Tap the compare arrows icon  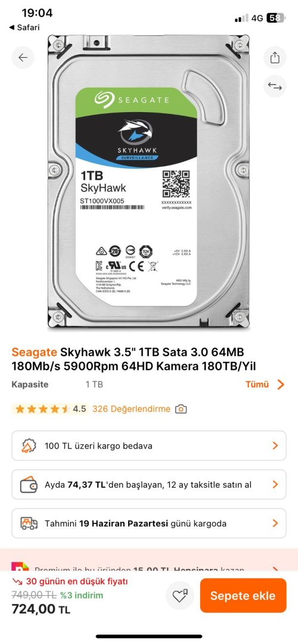(x=275, y=86)
